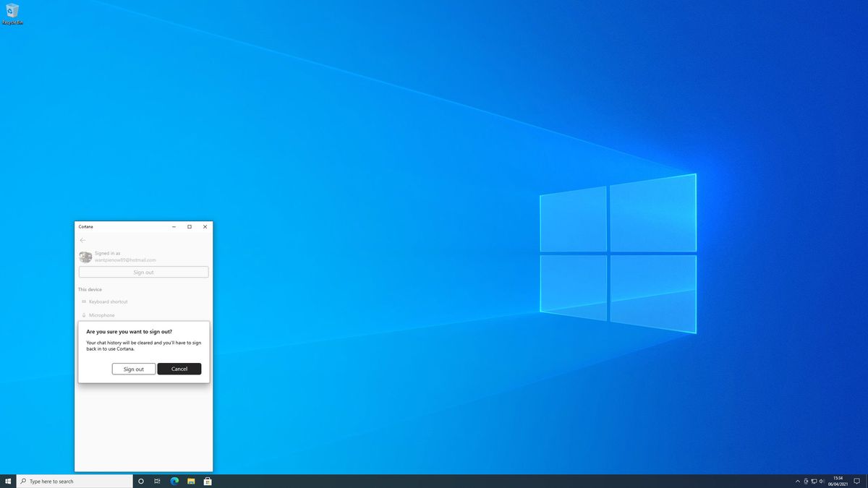Open Keyboard shortcut settings in Cortana
Screen dimensions: 868x488
point(106,301)
